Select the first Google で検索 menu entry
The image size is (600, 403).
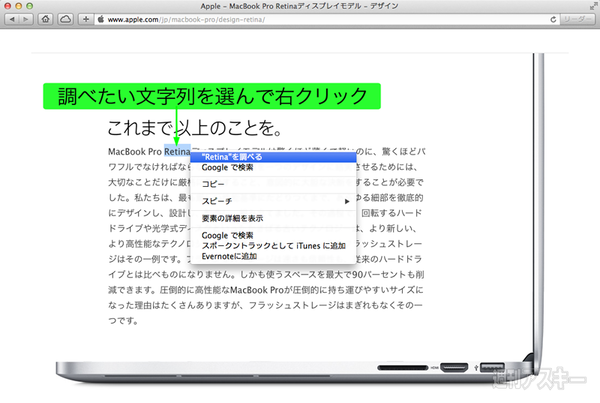(273, 168)
